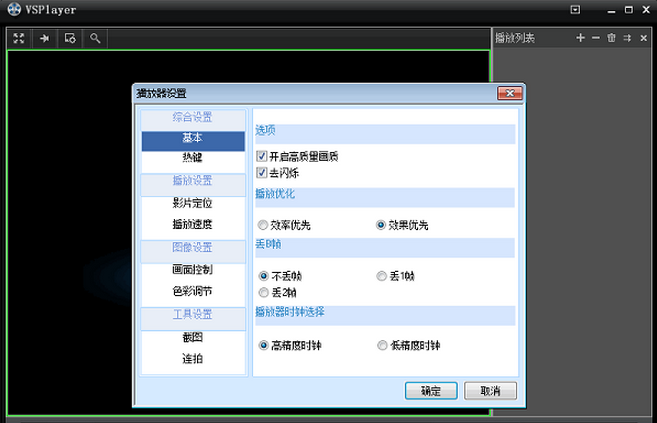Choose the 丢1帧 frame drop option
Viewport: 657px width, 423px height.
[x=382, y=275]
